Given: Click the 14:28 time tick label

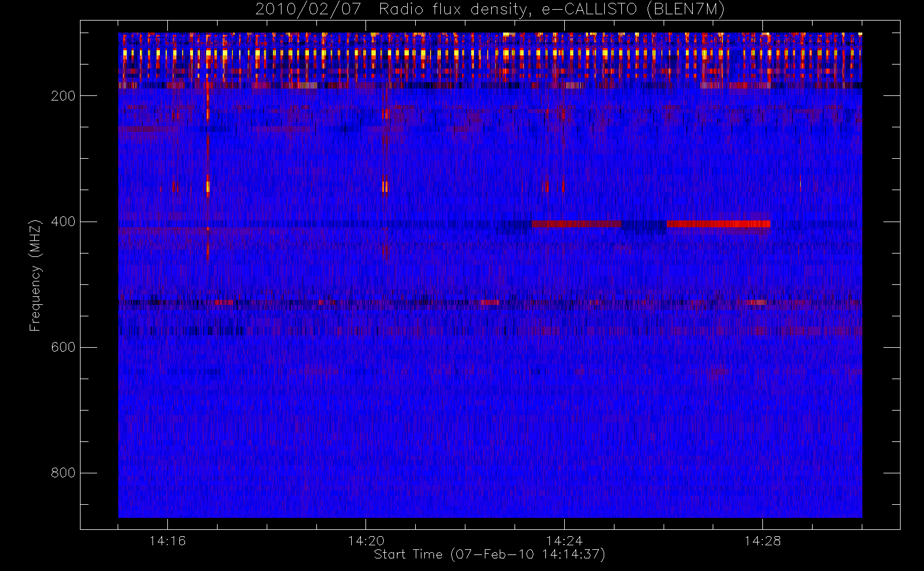Looking at the screenshot, I should click(x=762, y=541).
